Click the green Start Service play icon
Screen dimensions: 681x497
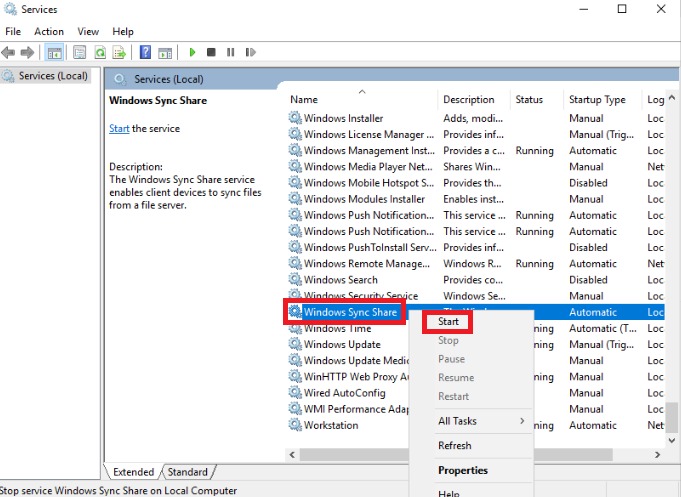pos(192,52)
